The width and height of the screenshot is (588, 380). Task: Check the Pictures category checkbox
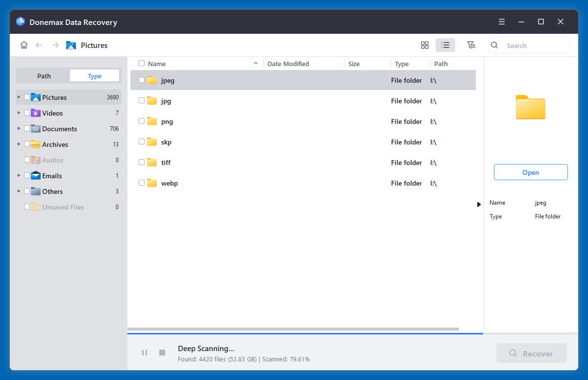[x=27, y=97]
